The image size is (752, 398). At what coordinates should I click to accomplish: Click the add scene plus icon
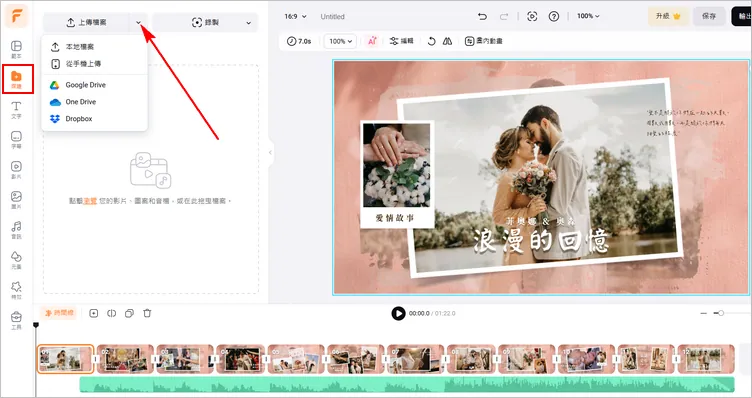point(94,313)
